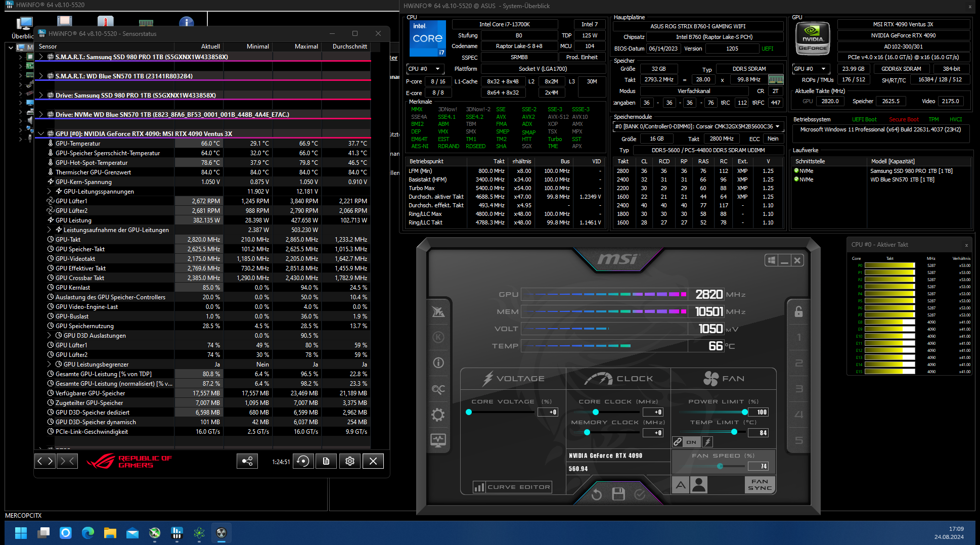Expand sensor columns with arrows button
Screen dimensions: 980x545
coord(44,461)
